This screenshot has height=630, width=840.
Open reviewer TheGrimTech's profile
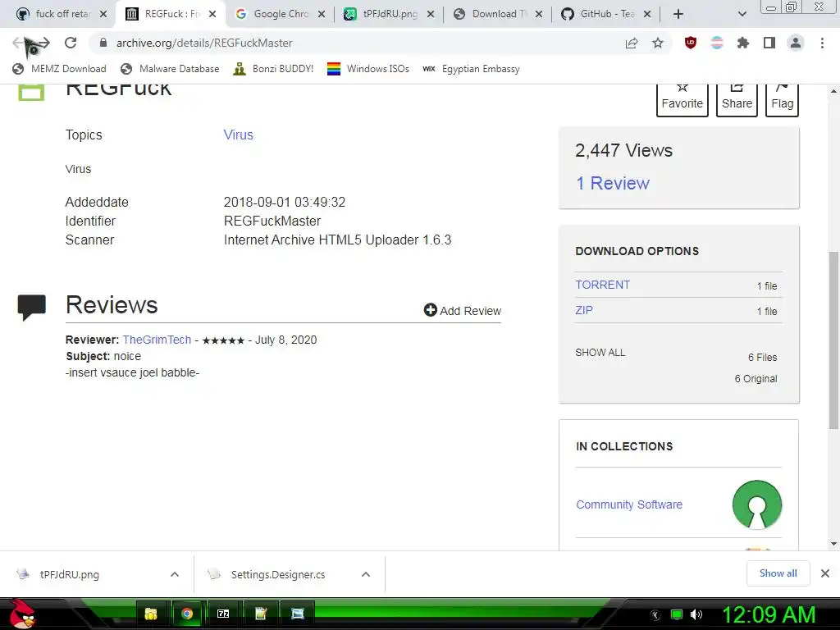tap(157, 340)
